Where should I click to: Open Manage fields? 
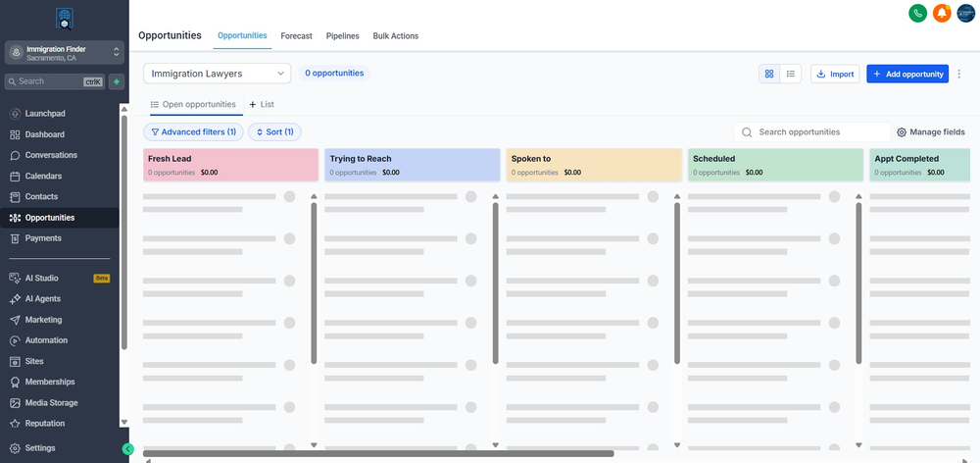pyautogui.click(x=931, y=132)
